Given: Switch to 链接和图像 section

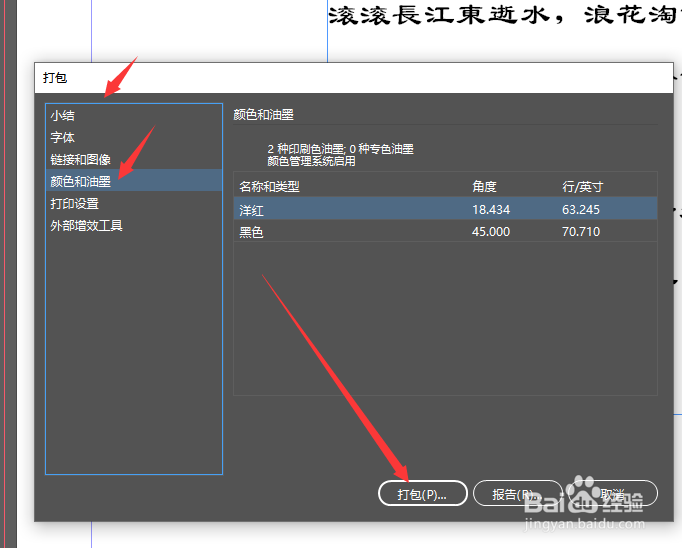Looking at the screenshot, I should pos(134,159).
